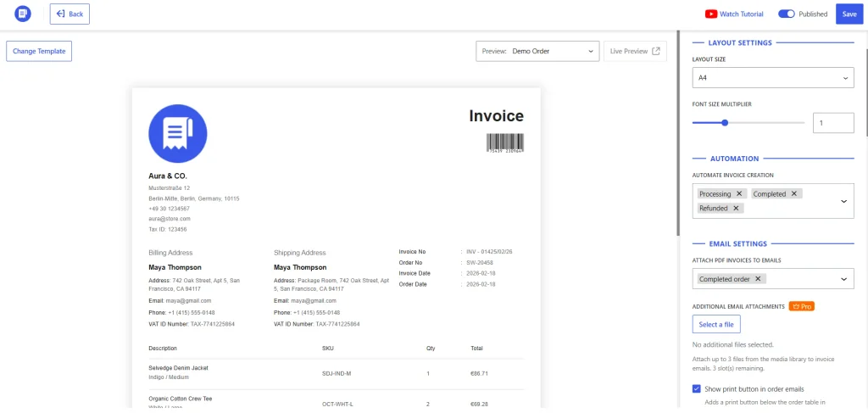
Task: Click the +49 30 1234567 phone number
Action: coord(169,209)
